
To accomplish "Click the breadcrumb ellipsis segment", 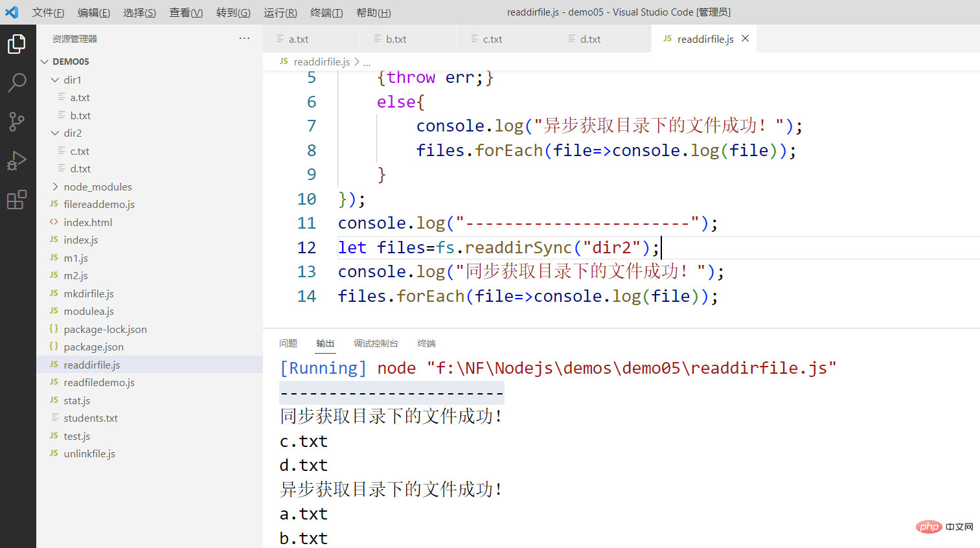I will (367, 62).
